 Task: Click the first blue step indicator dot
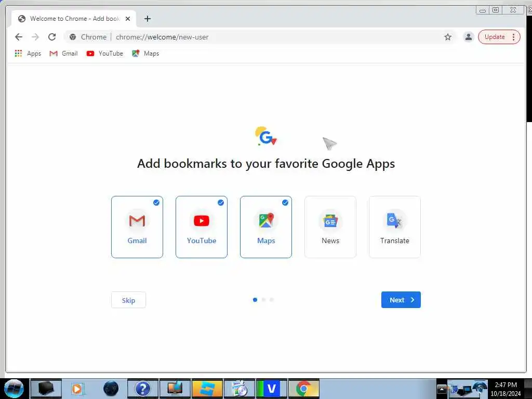coord(255,300)
